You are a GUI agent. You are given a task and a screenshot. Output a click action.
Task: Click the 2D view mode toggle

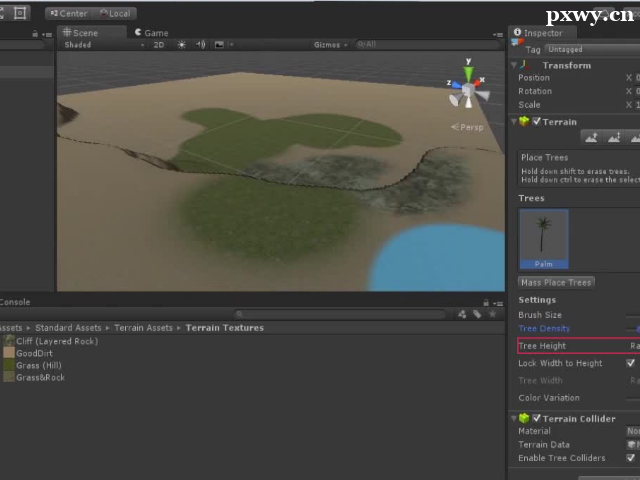(x=159, y=45)
